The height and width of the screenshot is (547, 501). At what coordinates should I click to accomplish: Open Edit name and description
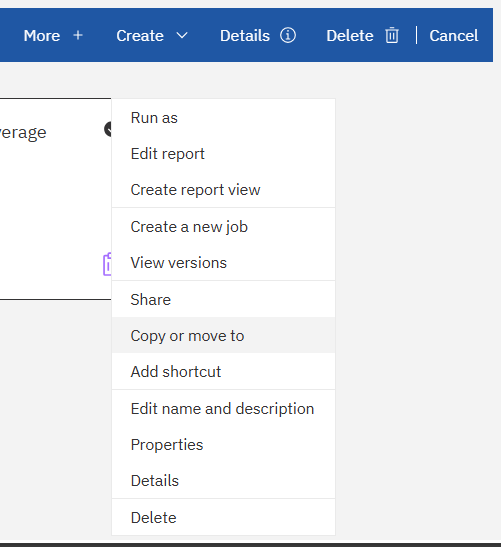coord(223,409)
